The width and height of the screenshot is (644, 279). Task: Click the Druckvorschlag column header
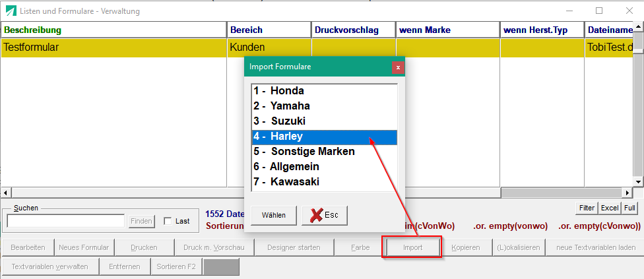(354, 30)
